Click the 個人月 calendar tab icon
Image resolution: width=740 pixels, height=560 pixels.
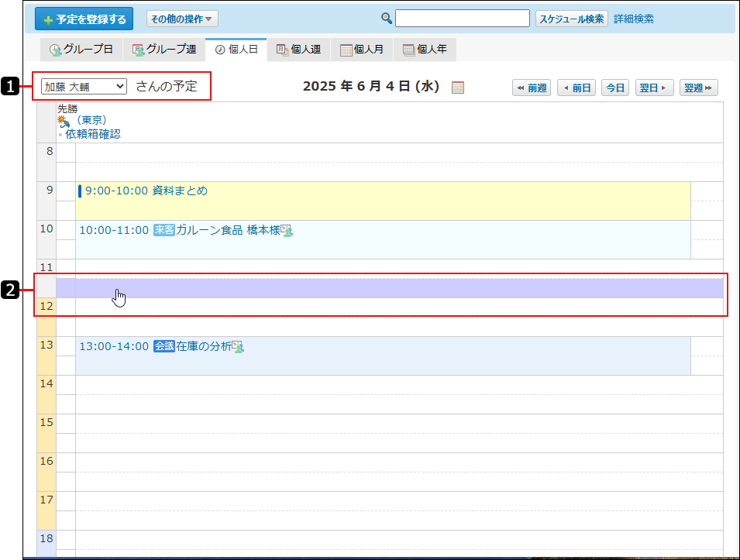pos(346,50)
